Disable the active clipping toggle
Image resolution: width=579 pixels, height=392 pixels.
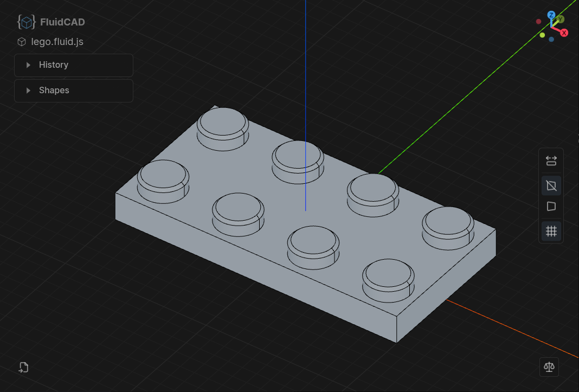551,185
